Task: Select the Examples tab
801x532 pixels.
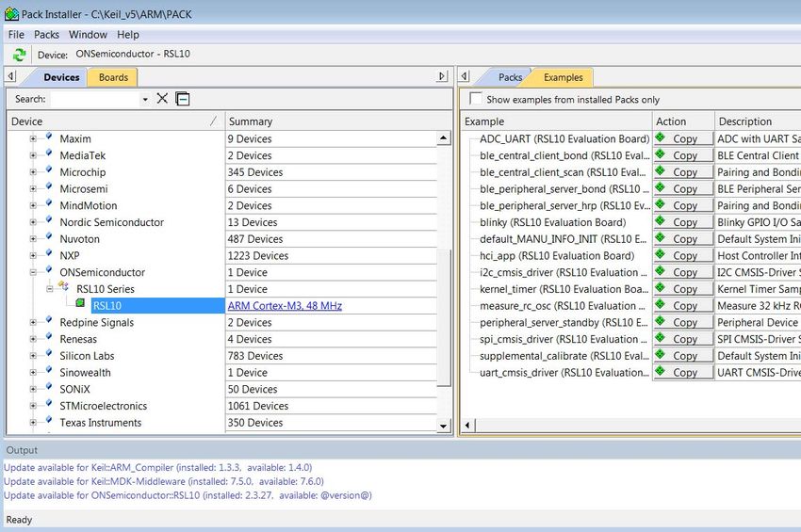Action: point(563,77)
